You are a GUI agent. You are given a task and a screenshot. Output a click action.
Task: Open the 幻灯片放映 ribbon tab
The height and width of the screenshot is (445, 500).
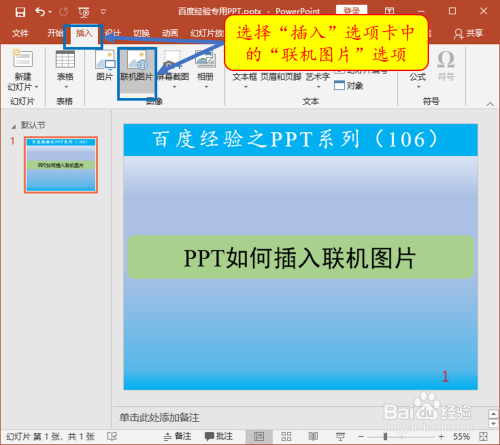click(x=207, y=33)
